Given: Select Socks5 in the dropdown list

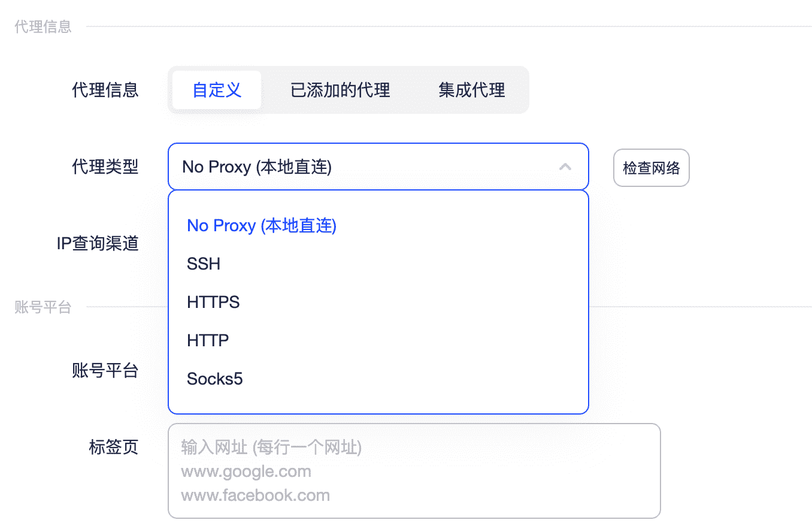Looking at the screenshot, I should click(215, 379).
